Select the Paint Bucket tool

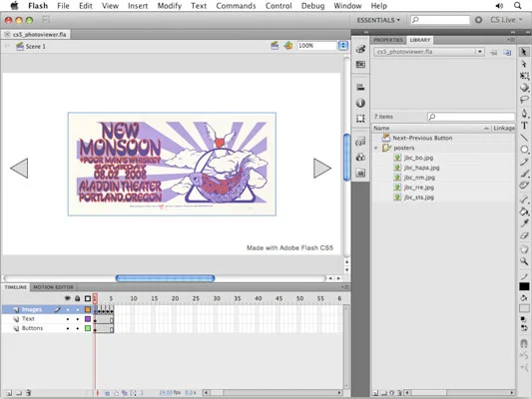click(x=524, y=211)
